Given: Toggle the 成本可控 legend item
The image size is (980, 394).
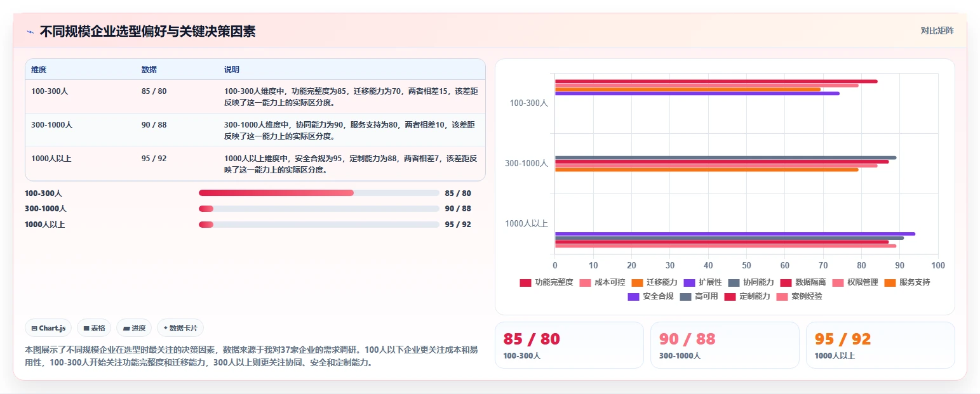Looking at the screenshot, I should 602,282.
